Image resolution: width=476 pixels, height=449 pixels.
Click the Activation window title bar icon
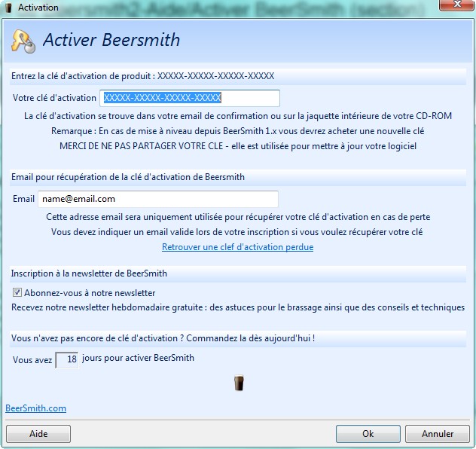(8, 8)
